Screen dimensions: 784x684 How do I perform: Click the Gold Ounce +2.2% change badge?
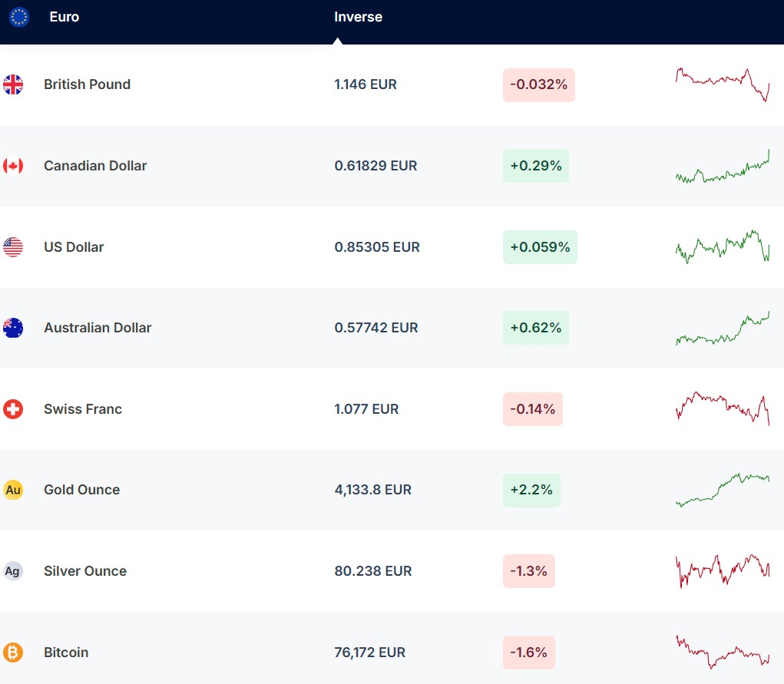pos(531,490)
